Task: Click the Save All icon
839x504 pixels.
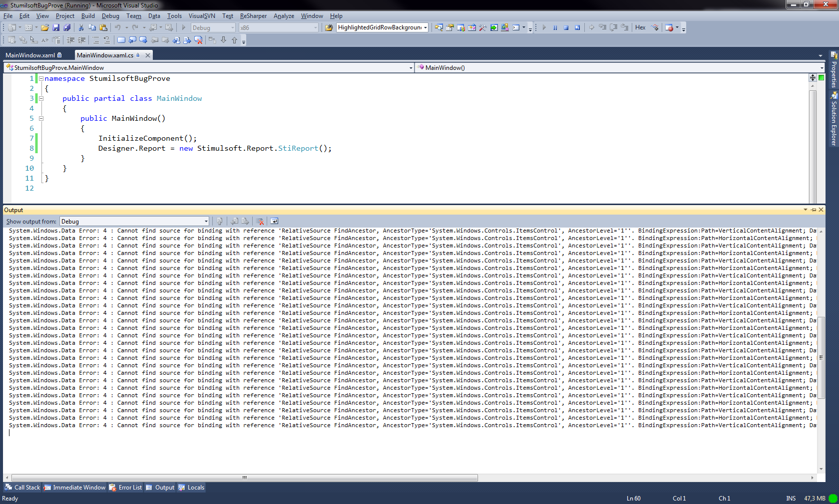Action: coord(67,28)
